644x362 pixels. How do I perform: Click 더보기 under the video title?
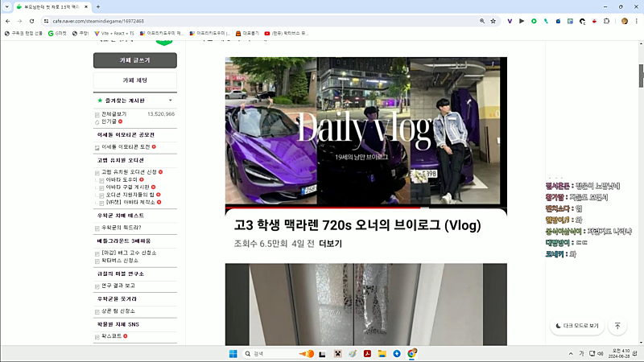point(331,244)
